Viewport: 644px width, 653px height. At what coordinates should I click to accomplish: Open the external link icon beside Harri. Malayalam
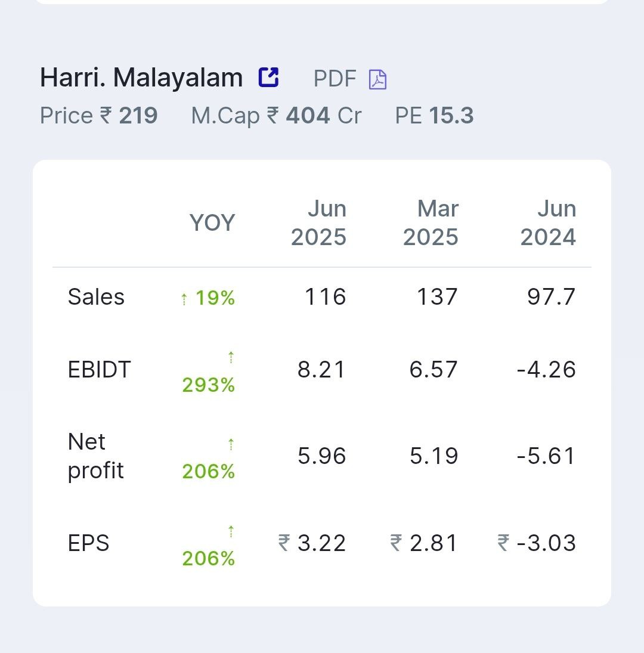268,77
